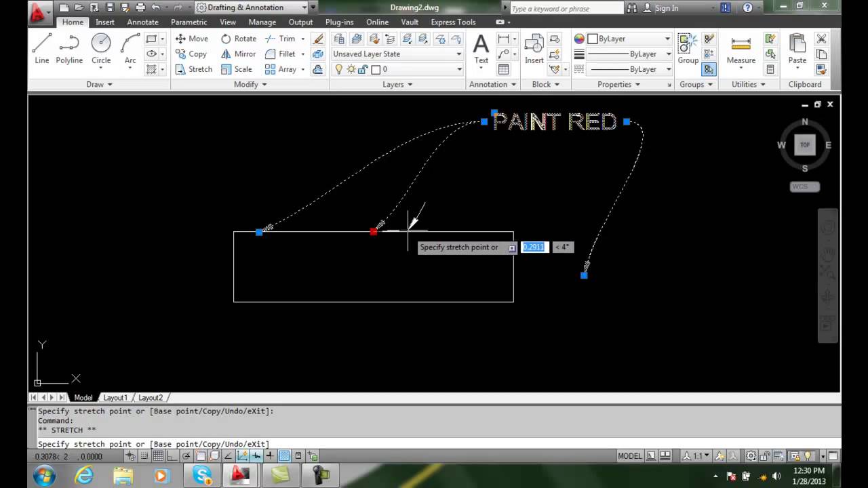868x488 pixels.
Task: Expand the Draw panel
Action: 99,85
